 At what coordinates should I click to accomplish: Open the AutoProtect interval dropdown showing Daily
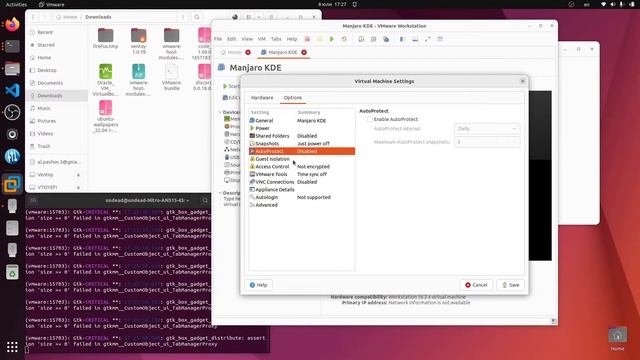point(487,129)
